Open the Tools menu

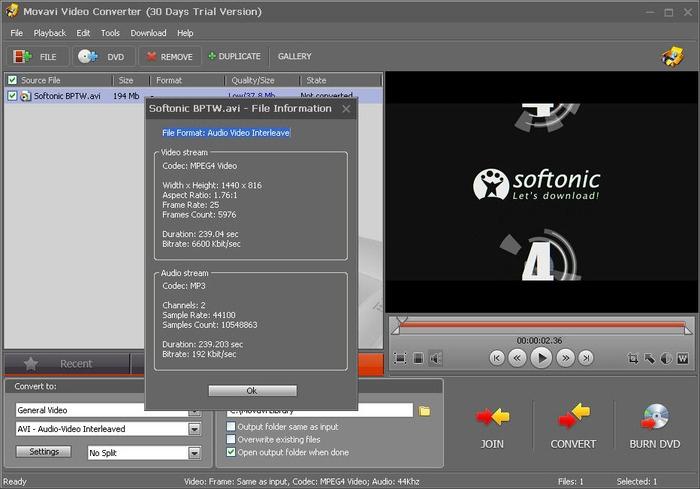tap(110, 33)
